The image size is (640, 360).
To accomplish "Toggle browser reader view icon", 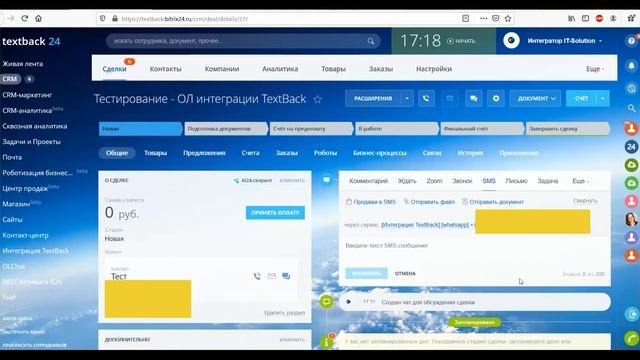I will (x=465, y=18).
